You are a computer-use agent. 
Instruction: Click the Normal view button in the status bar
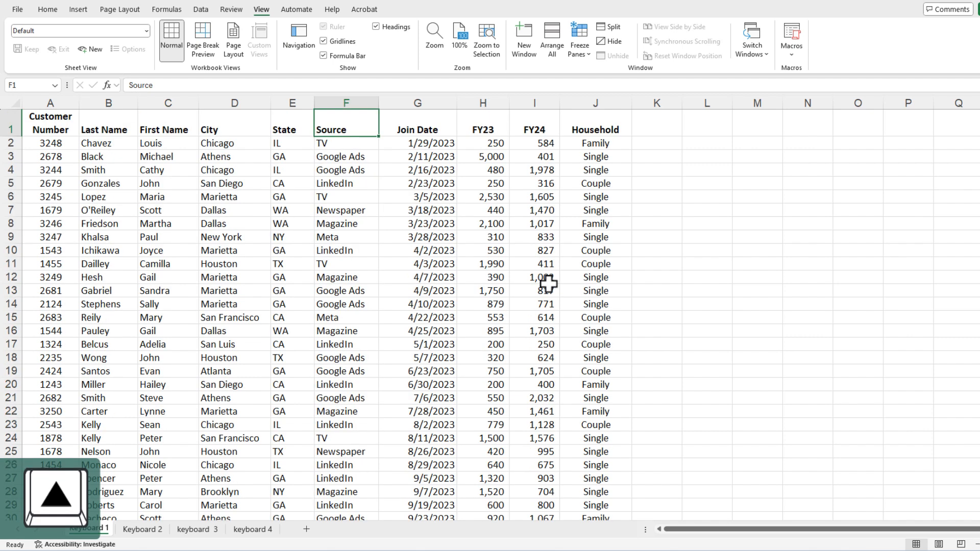(x=916, y=544)
